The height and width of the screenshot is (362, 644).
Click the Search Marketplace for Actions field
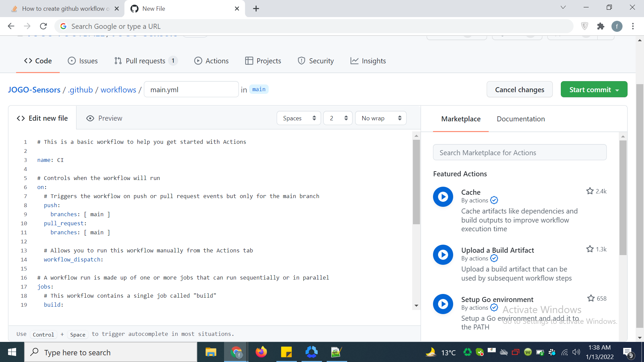pyautogui.click(x=520, y=153)
